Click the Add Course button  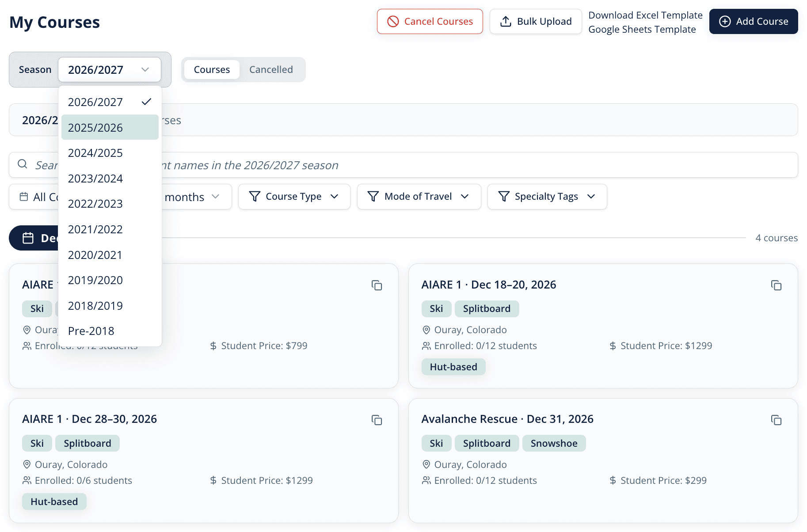pos(754,21)
